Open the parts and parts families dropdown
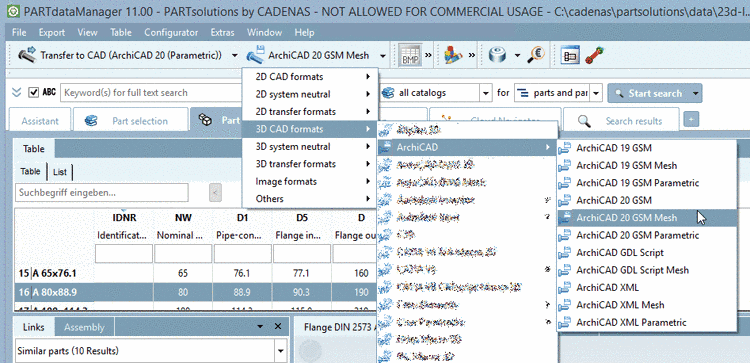The image size is (750, 363). (x=596, y=93)
